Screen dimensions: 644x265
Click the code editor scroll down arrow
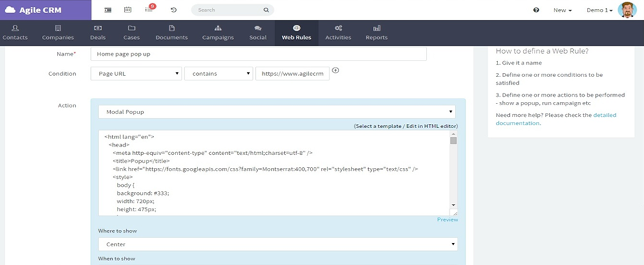[453, 204]
